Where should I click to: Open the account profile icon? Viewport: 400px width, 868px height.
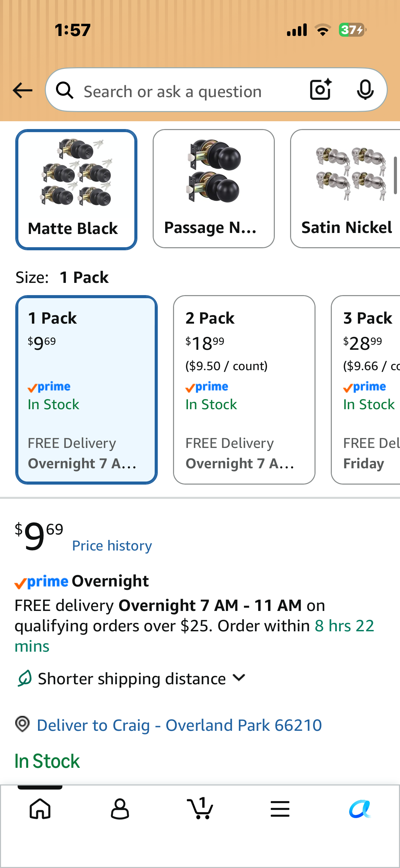[120, 809]
